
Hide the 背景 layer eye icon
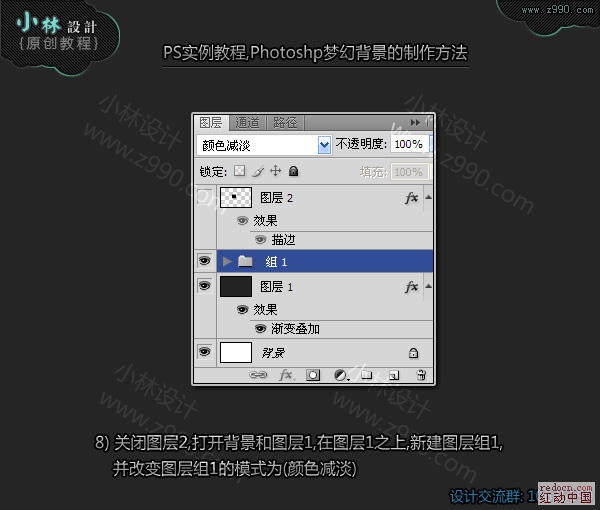click(x=204, y=351)
